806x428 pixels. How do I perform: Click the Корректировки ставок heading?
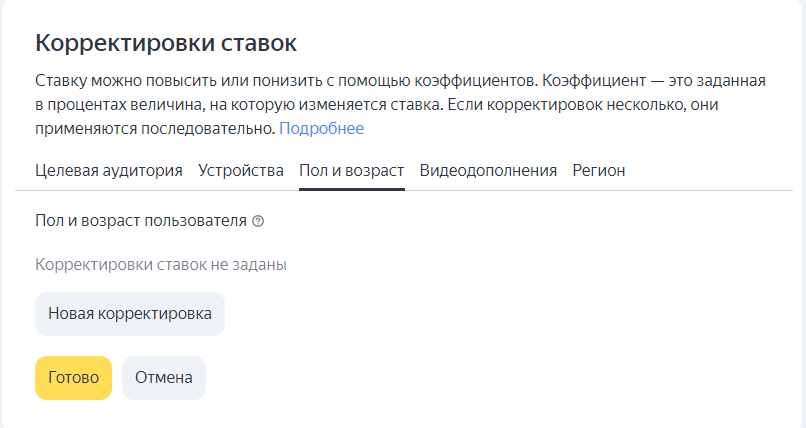pyautogui.click(x=166, y=43)
